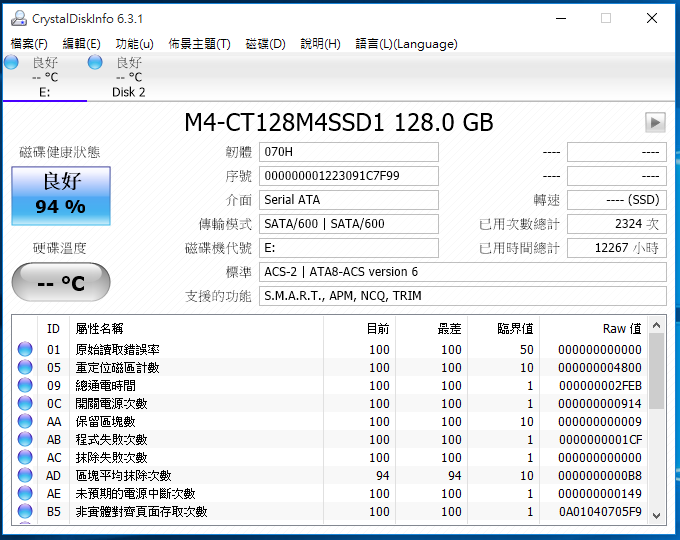Click status orb for attribute B5 非實體對齊頁面存取次數
This screenshot has width=680, height=540.
25,511
